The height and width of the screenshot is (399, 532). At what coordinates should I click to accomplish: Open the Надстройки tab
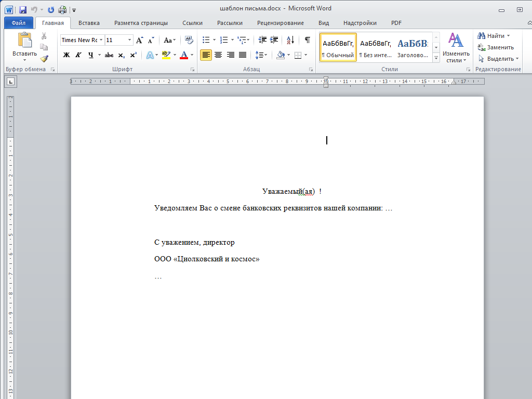[x=360, y=23]
